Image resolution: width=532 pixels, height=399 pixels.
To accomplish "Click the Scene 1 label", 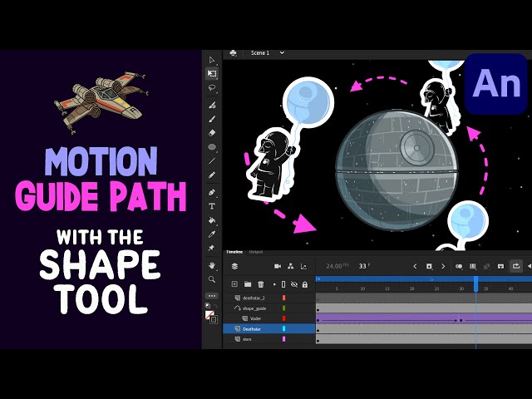I will tap(260, 53).
